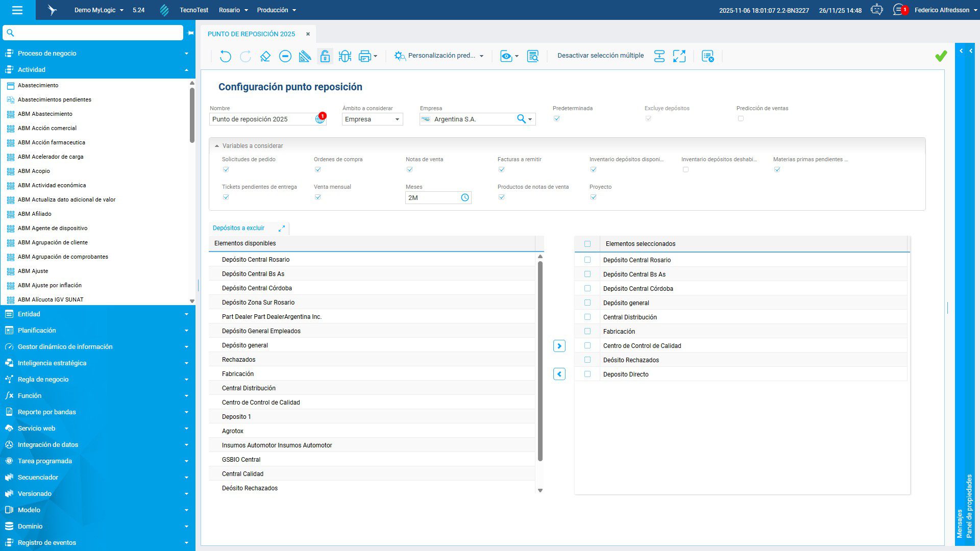The image size is (980, 551).
Task: Click the unlock padlock icon
Action: coord(325,56)
